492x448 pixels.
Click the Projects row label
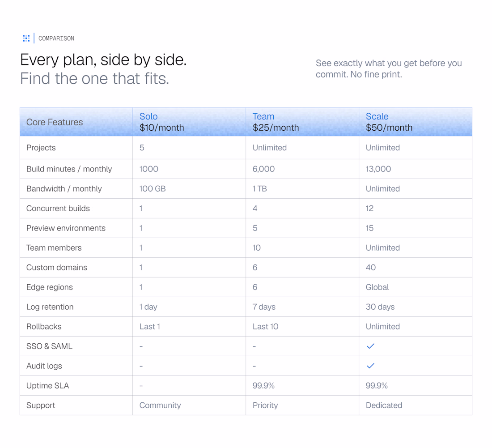tap(41, 148)
